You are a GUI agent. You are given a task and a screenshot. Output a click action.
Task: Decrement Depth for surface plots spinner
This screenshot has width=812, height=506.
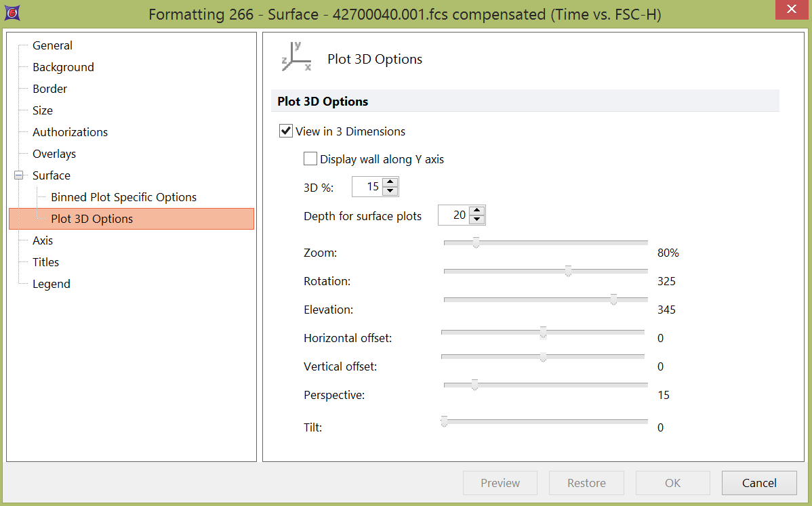point(477,220)
